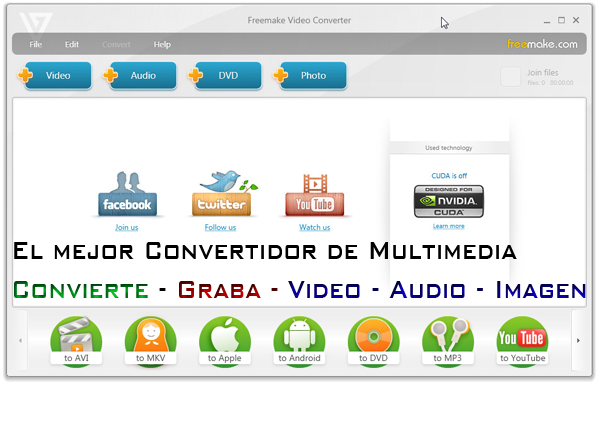Add audio using the Audio button
This screenshot has height=431, width=600.
pyautogui.click(x=140, y=75)
